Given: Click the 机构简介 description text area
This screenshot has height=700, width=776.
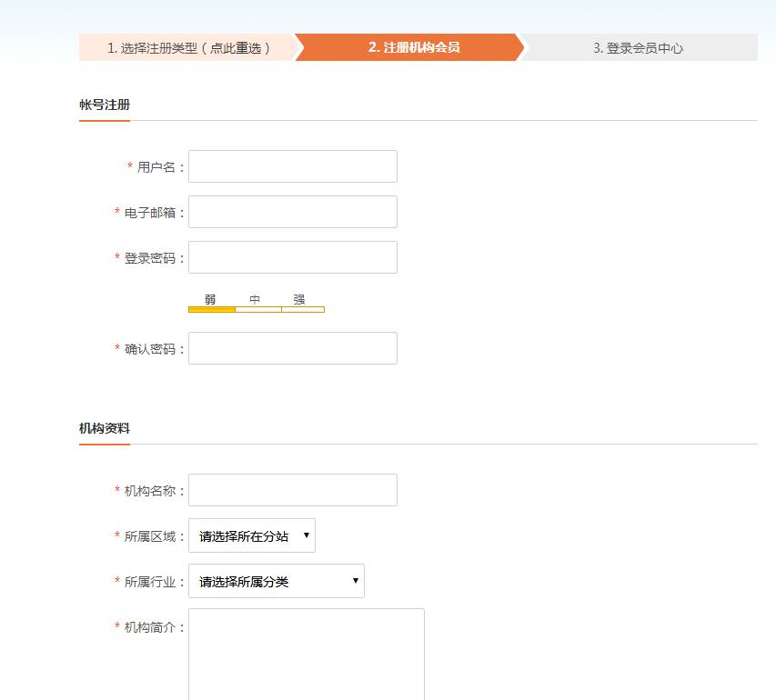Looking at the screenshot, I should [x=305, y=650].
